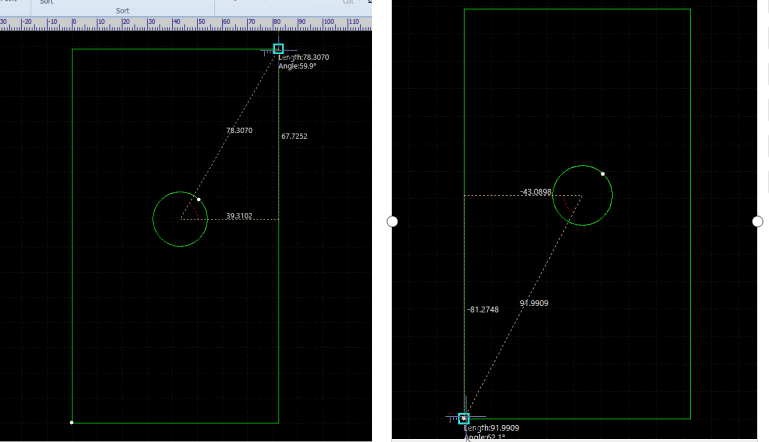Screen dimensions: 769x442
Task: Click the Angle:59.9° tooltip text
Action: point(297,66)
